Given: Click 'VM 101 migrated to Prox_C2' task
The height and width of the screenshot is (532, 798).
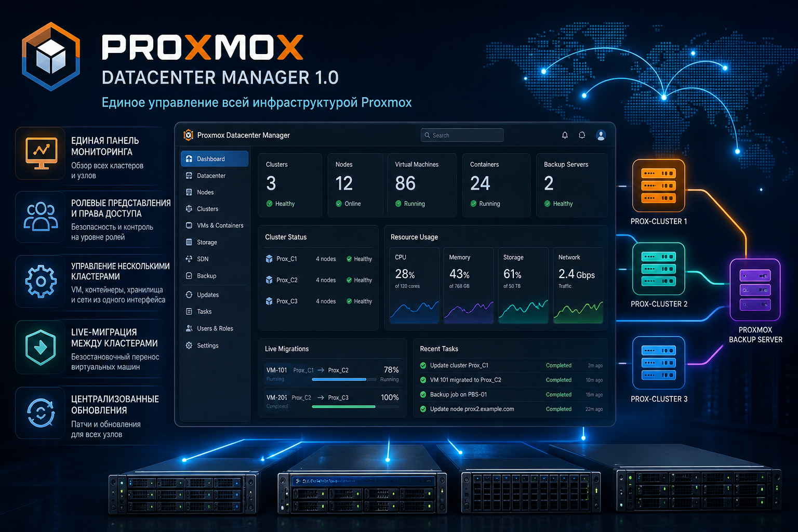Looking at the screenshot, I should [465, 380].
